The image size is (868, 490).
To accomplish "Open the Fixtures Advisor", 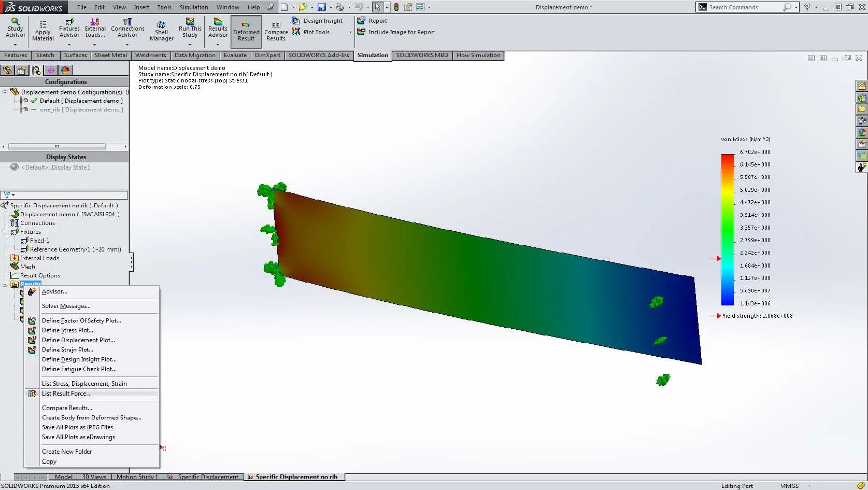I will point(69,28).
